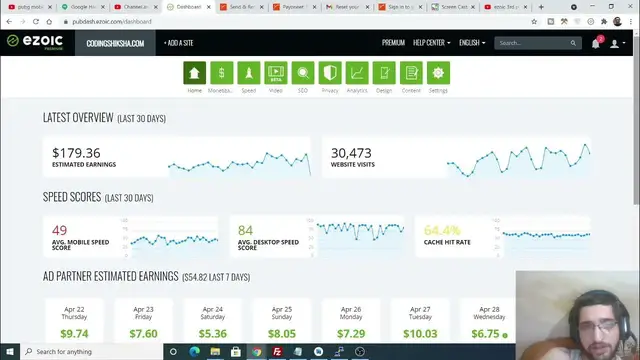Click the estimated earnings trend chart

tap(239, 163)
